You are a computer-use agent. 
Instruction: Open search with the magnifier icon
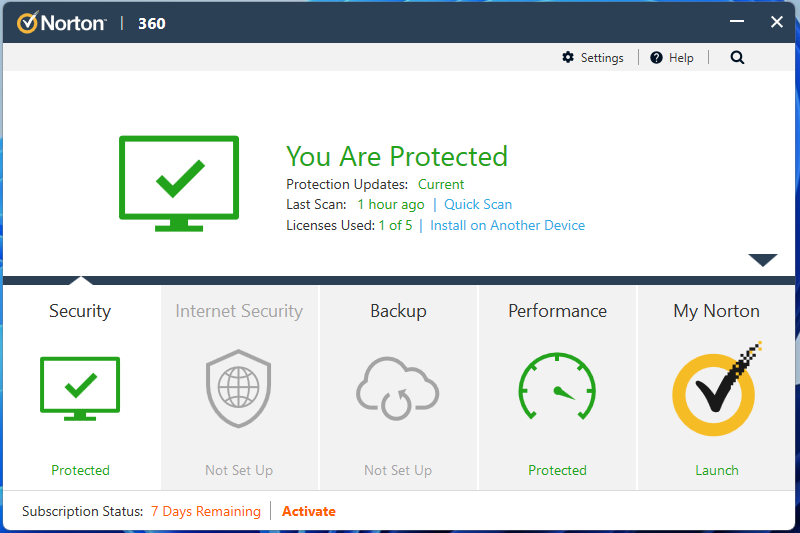[x=737, y=58]
